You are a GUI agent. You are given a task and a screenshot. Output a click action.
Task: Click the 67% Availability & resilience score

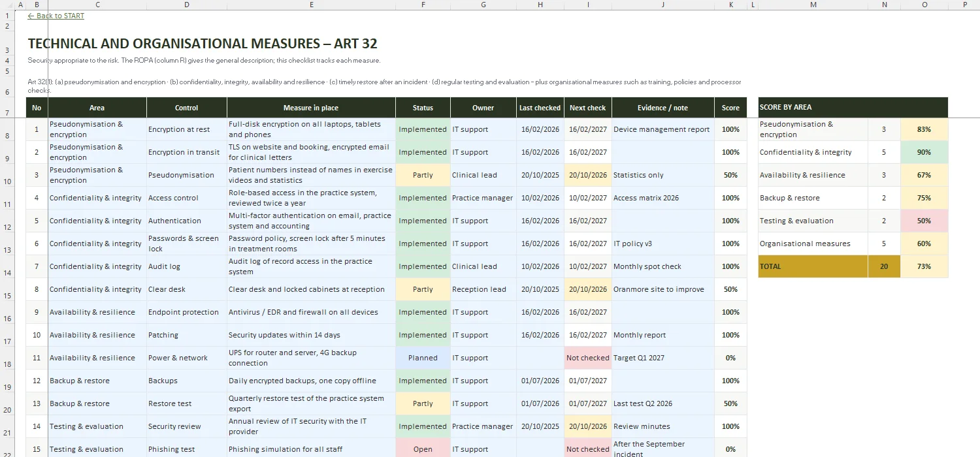pos(924,175)
